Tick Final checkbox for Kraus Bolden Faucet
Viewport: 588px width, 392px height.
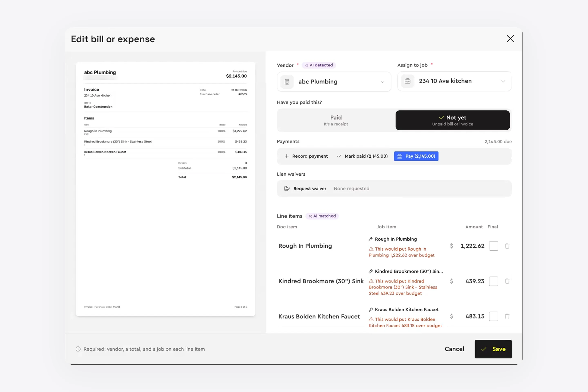coord(493,316)
